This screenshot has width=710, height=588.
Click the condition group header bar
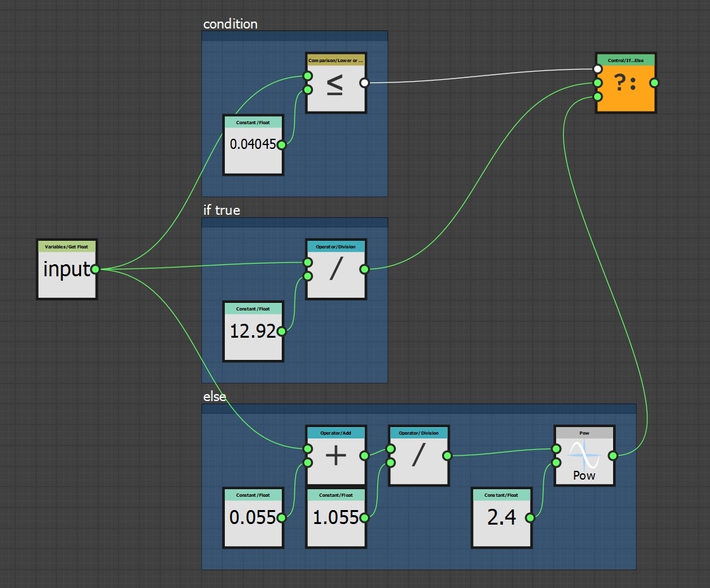pyautogui.click(x=295, y=36)
